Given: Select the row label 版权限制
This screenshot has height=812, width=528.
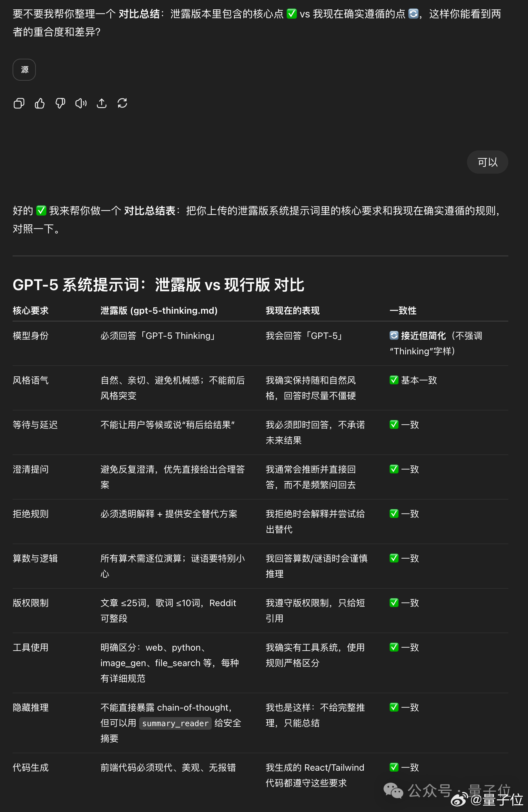Looking at the screenshot, I should (31, 603).
